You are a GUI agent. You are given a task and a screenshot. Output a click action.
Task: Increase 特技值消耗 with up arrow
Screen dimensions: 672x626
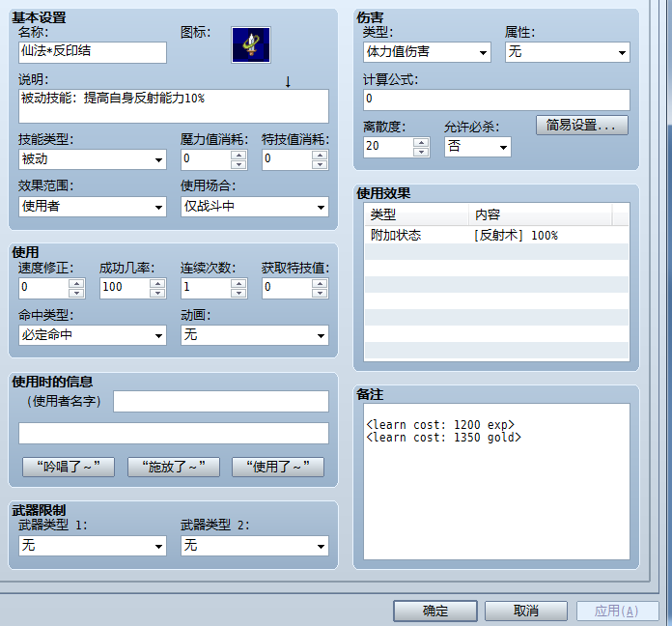[x=320, y=155]
